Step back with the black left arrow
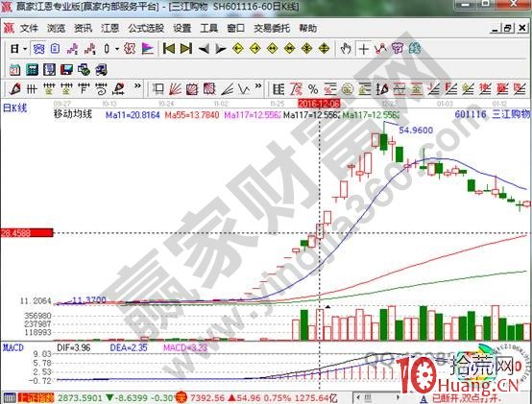Screen dimensions: 532x404 pos(204,50)
